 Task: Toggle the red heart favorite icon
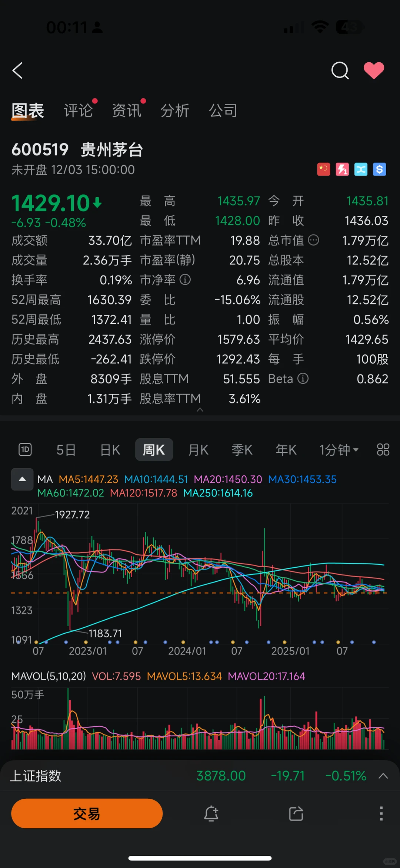pyautogui.click(x=374, y=70)
